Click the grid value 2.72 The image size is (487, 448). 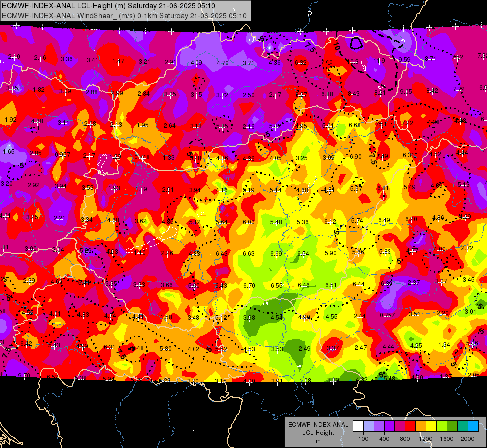point(467,248)
